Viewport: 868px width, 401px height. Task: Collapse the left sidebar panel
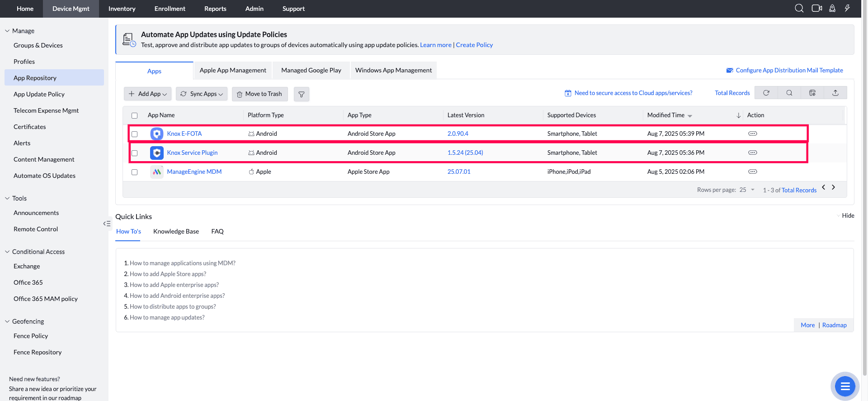tap(107, 224)
